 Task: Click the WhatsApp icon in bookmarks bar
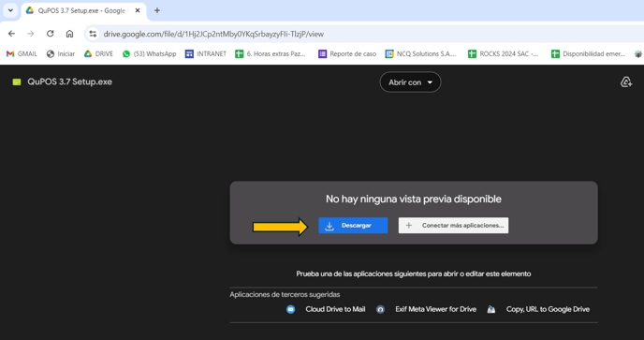click(x=126, y=54)
